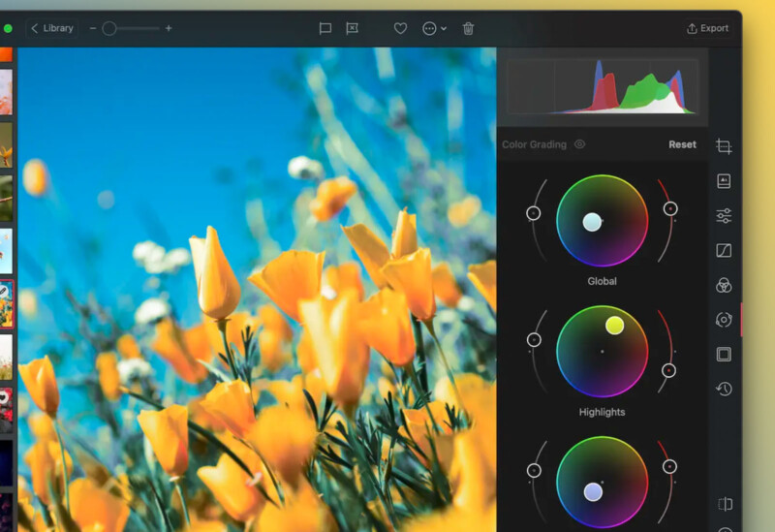Click the flag photo icon
Image resolution: width=775 pixels, height=532 pixels.
tap(325, 29)
